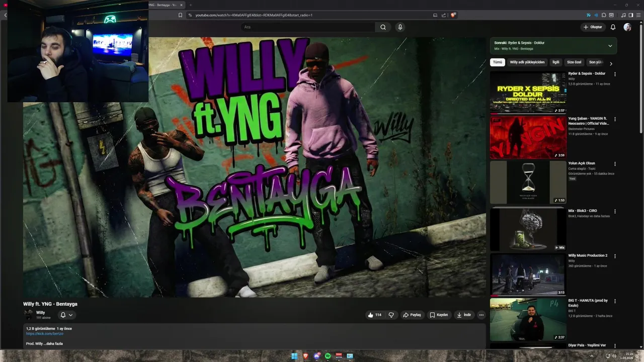The height and width of the screenshot is (362, 644).
Task: Click the Diyar Pala - Yeşilimi Ver title
Action: pyautogui.click(x=587, y=345)
